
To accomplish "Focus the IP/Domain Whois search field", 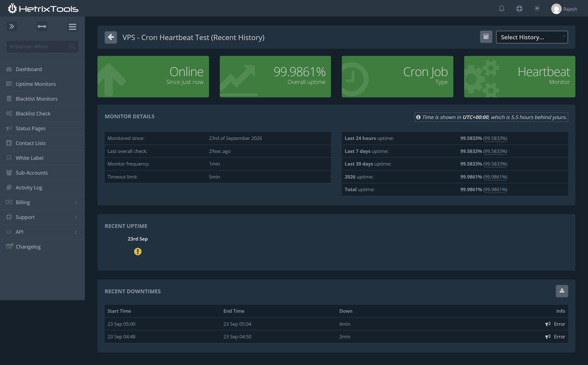I will tap(42, 46).
